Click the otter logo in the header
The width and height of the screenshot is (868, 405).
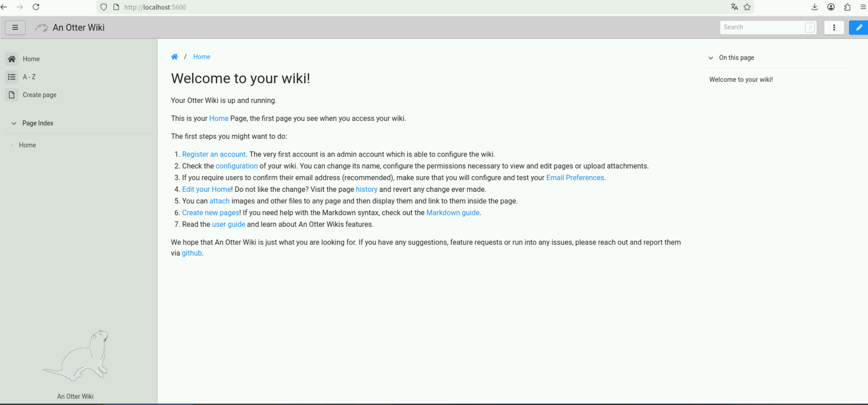pos(42,28)
